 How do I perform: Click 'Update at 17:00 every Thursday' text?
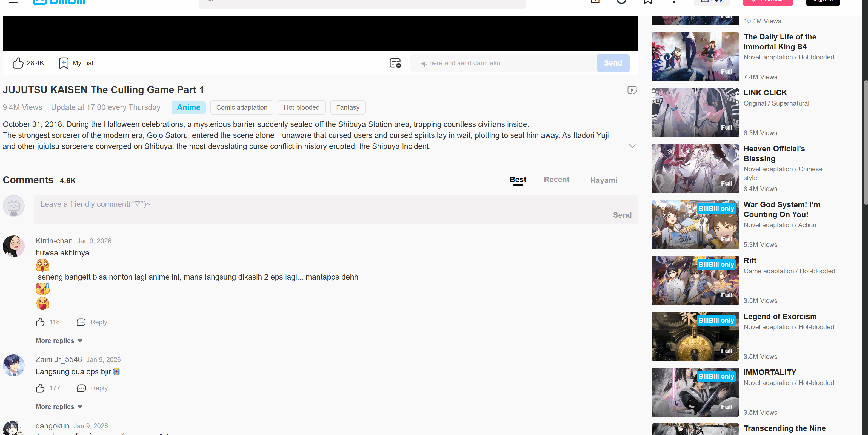tap(105, 107)
